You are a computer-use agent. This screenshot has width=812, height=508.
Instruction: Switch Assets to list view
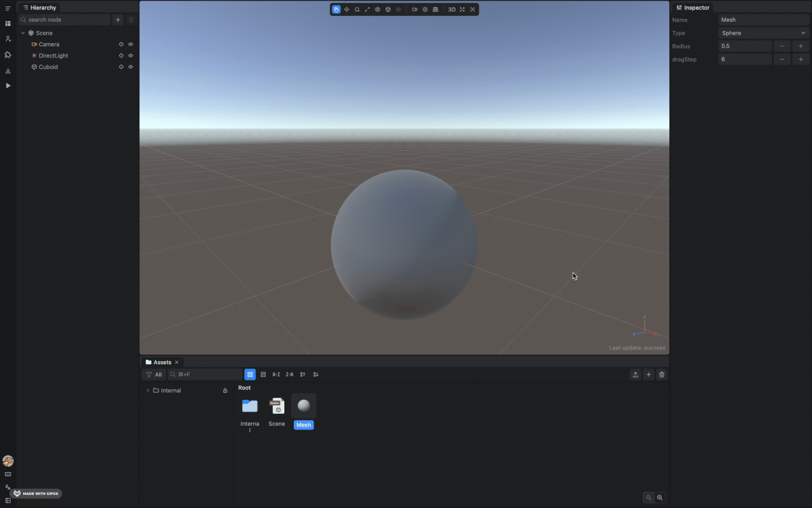tap(263, 375)
